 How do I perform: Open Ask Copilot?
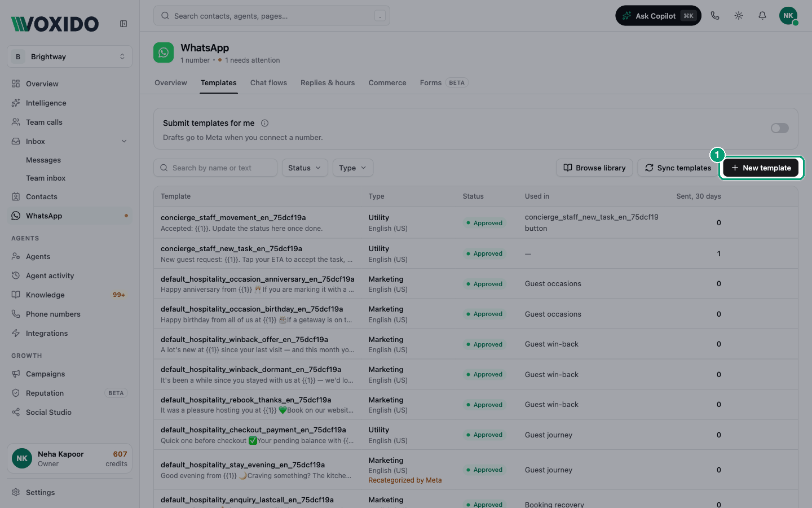pyautogui.click(x=658, y=16)
